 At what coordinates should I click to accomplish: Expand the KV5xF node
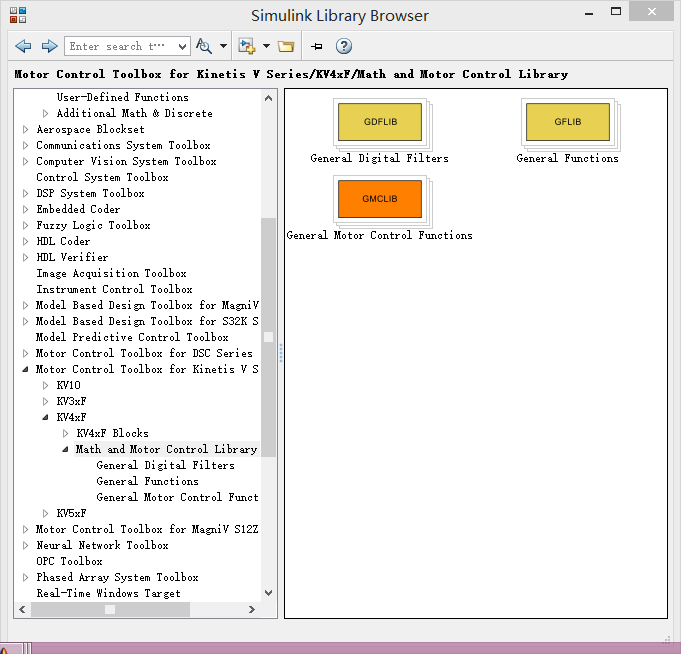pyautogui.click(x=45, y=513)
